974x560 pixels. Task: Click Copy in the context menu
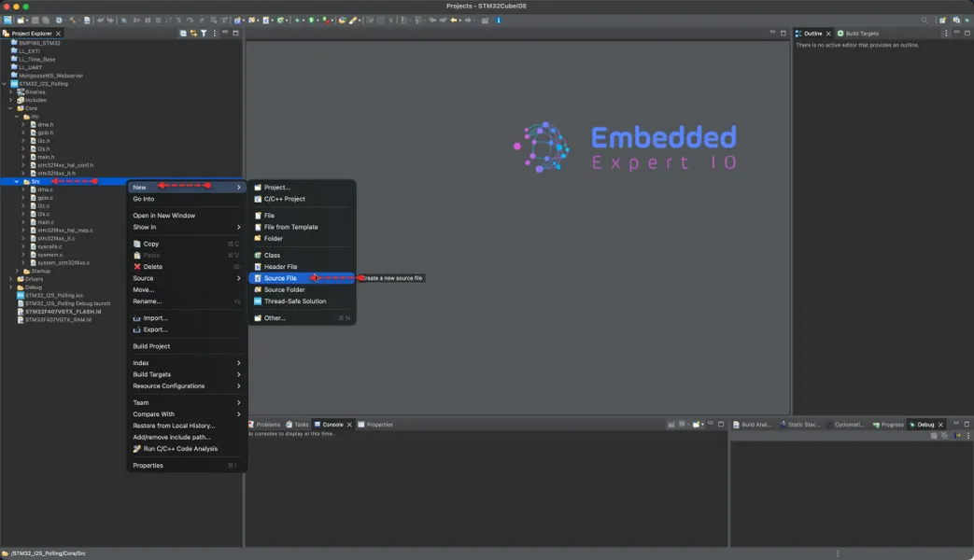click(187, 244)
